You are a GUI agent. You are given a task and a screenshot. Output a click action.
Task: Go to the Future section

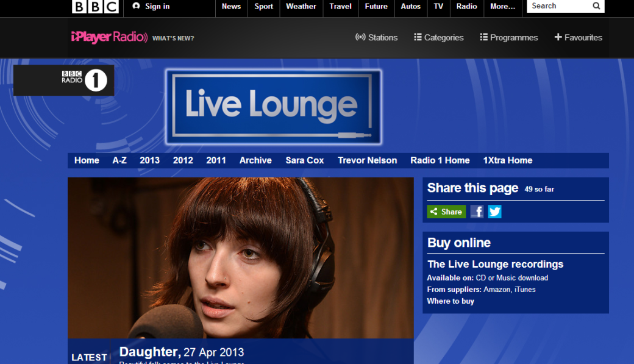pyautogui.click(x=376, y=7)
